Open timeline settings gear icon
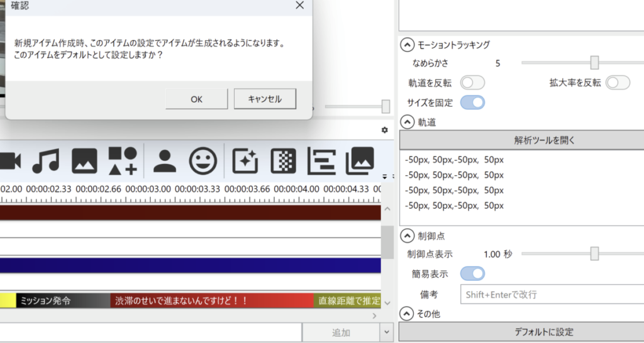The image size is (644, 343). point(385,130)
